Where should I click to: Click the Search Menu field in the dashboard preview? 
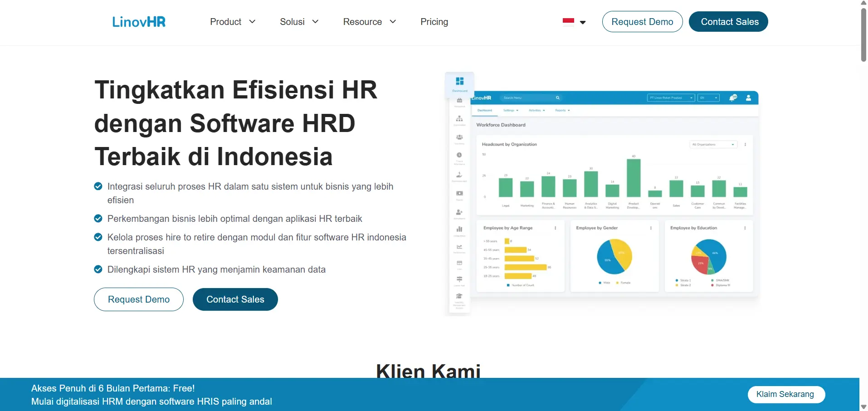(531, 98)
